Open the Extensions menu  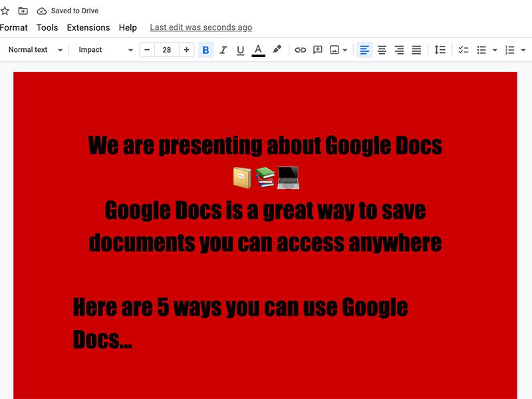pyautogui.click(x=88, y=27)
